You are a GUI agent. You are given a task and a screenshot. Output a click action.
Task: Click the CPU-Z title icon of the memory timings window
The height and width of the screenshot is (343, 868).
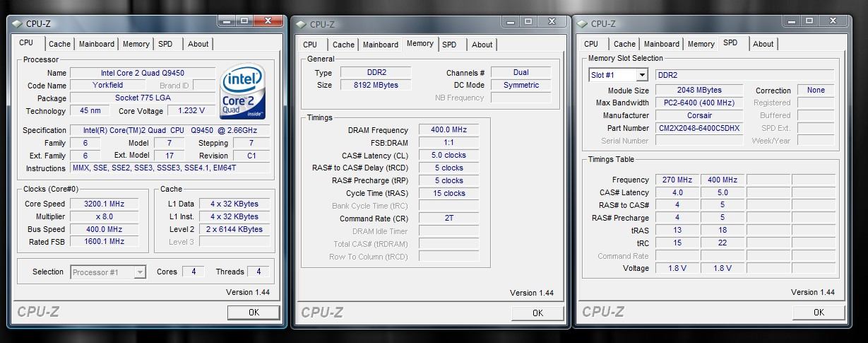302,23
